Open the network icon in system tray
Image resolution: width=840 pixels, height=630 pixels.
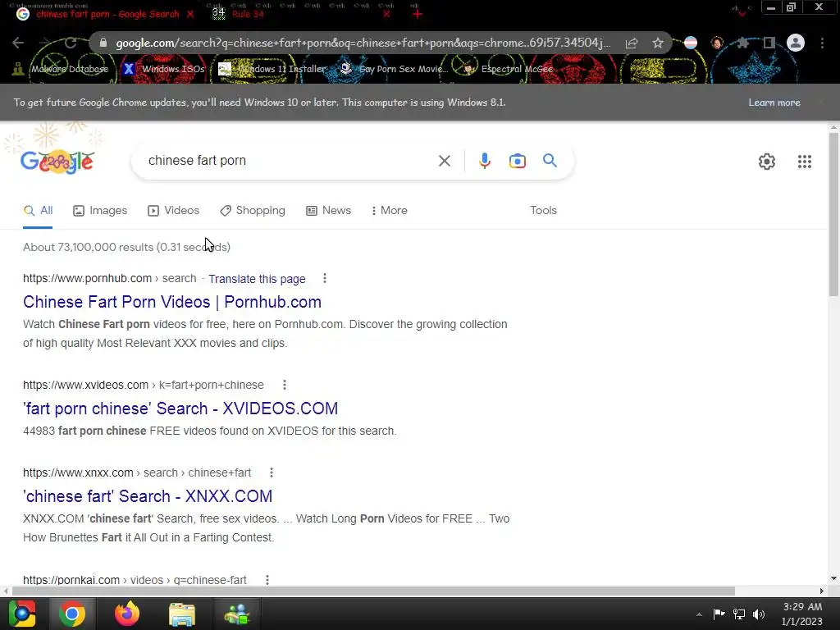pyautogui.click(x=739, y=614)
